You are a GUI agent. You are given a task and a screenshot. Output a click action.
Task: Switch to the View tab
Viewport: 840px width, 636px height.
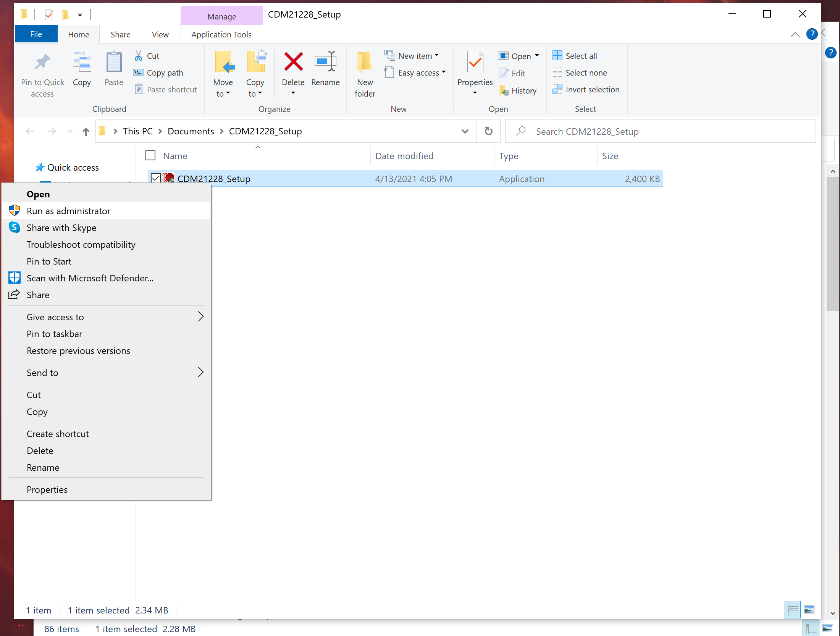point(160,34)
